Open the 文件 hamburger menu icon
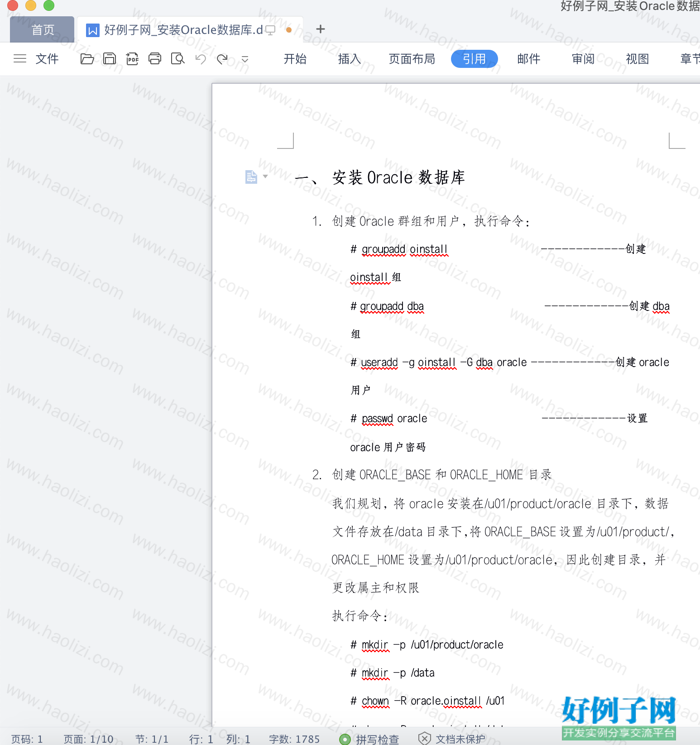 point(20,59)
